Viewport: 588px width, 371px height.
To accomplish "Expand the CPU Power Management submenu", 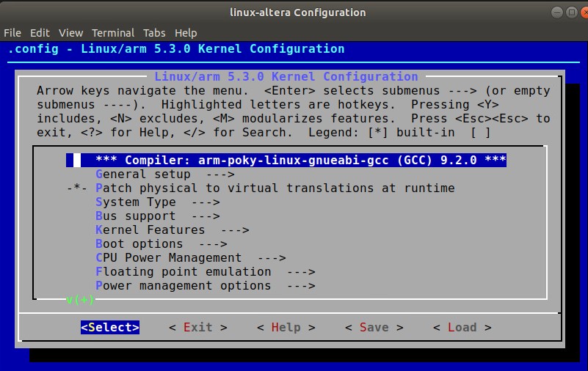I will coord(191,257).
